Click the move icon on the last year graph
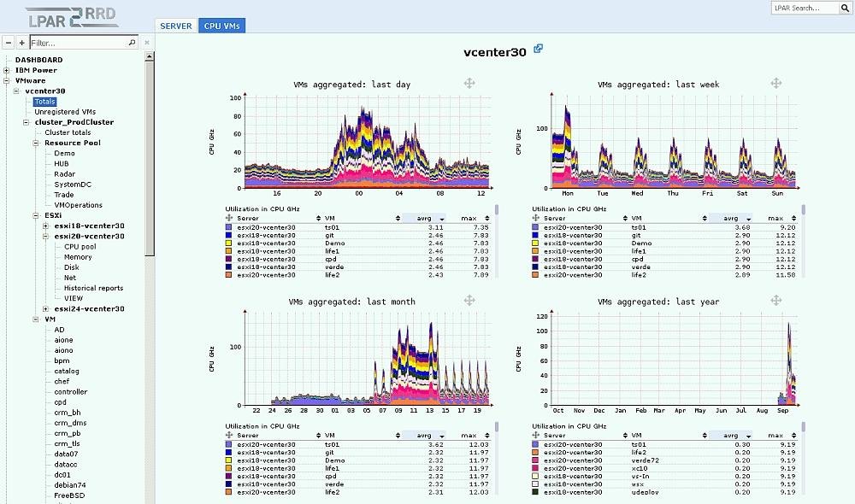Screen dimensions: 855x504 (x=775, y=300)
